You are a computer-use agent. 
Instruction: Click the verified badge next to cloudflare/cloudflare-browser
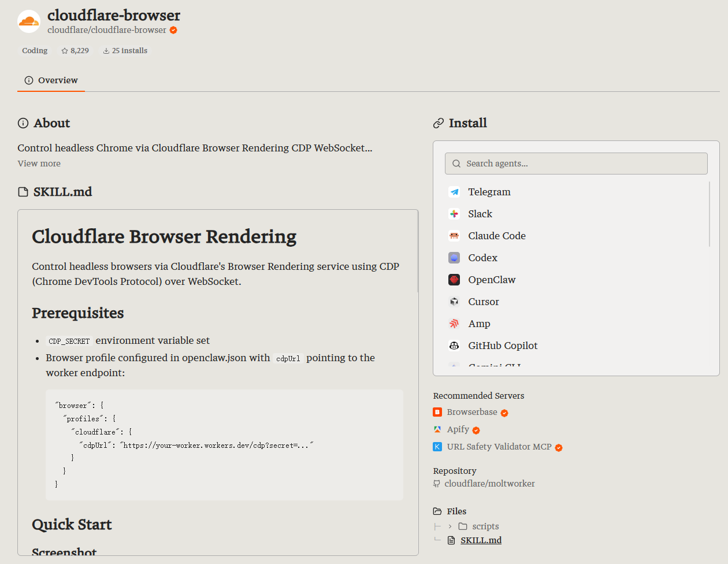point(173,30)
